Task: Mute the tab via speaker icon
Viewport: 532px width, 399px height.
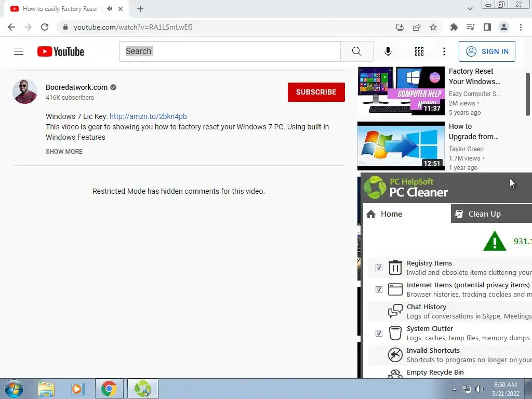Action: 109,9
